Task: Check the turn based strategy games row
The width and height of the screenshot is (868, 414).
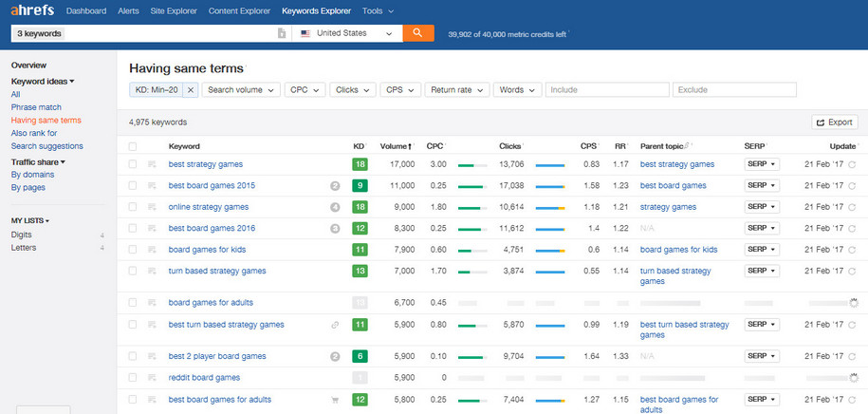Action: [132, 271]
